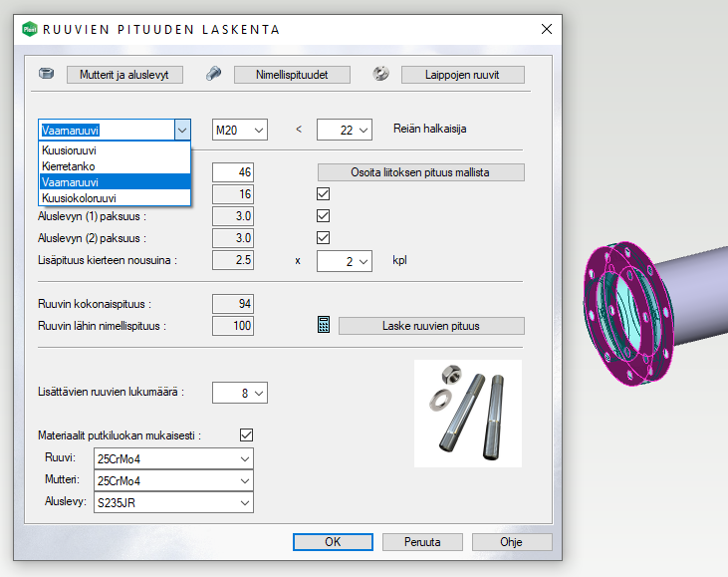Screen dimensions: 728x577
Task: Click the flange icon beside Laippojen ruuvit
Action: 380,74
